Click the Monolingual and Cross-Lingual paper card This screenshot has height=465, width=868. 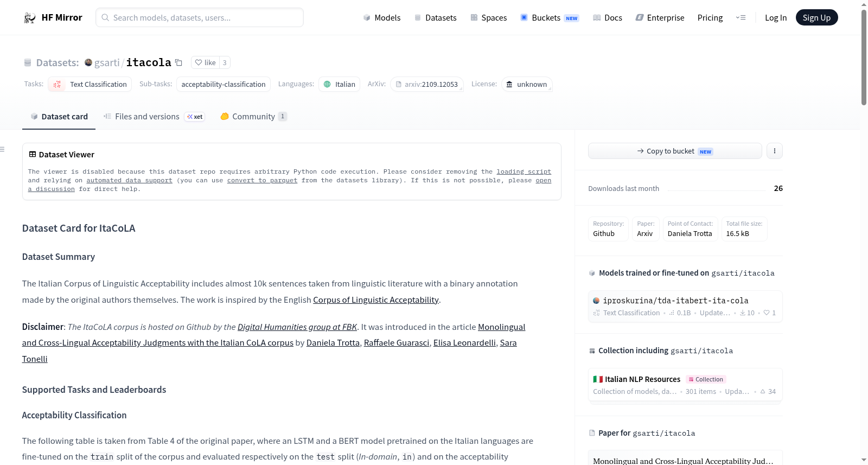pos(685,458)
